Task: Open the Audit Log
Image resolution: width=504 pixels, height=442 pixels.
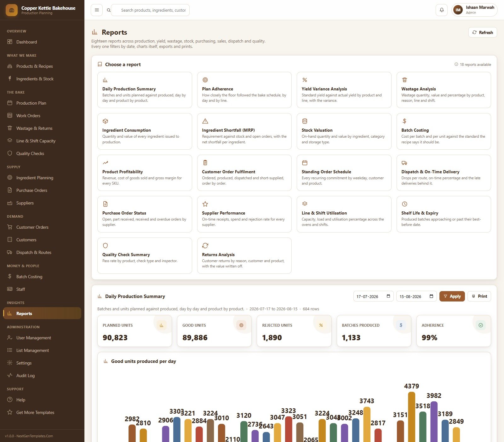Action: (42, 376)
